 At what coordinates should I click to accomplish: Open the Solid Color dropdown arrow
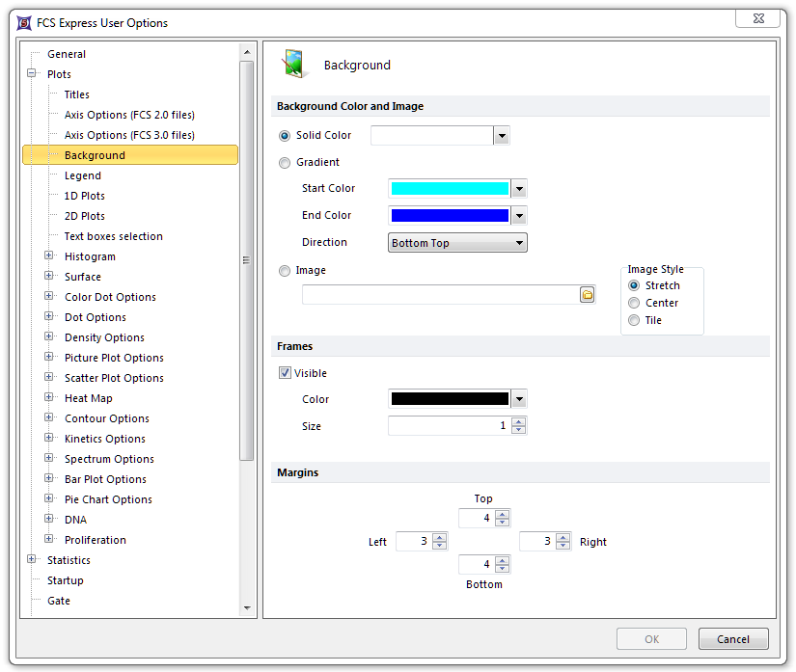click(x=501, y=136)
